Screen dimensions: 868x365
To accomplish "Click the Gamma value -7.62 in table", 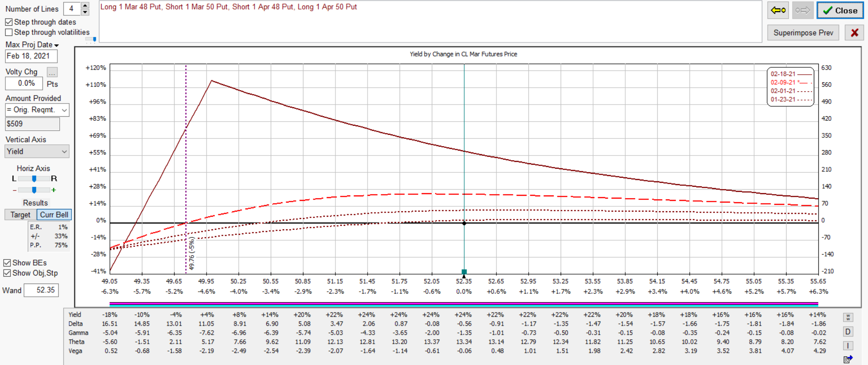I will [206, 333].
